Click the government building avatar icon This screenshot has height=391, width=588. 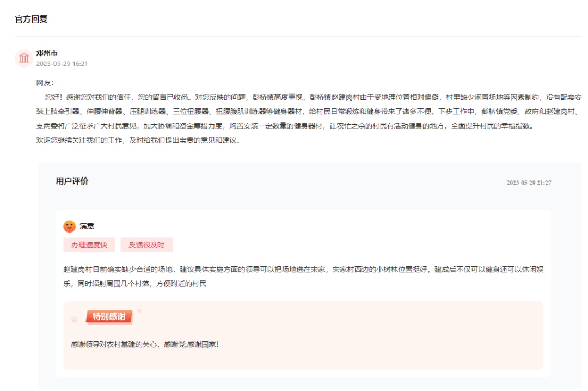(x=23, y=58)
